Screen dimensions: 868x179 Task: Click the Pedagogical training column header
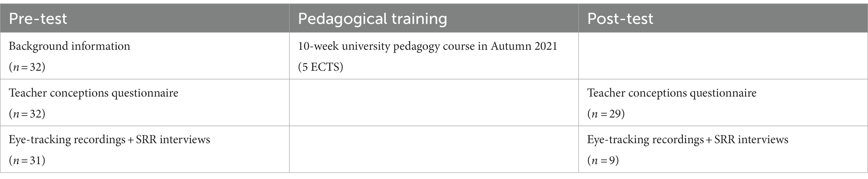pyautogui.click(x=372, y=19)
